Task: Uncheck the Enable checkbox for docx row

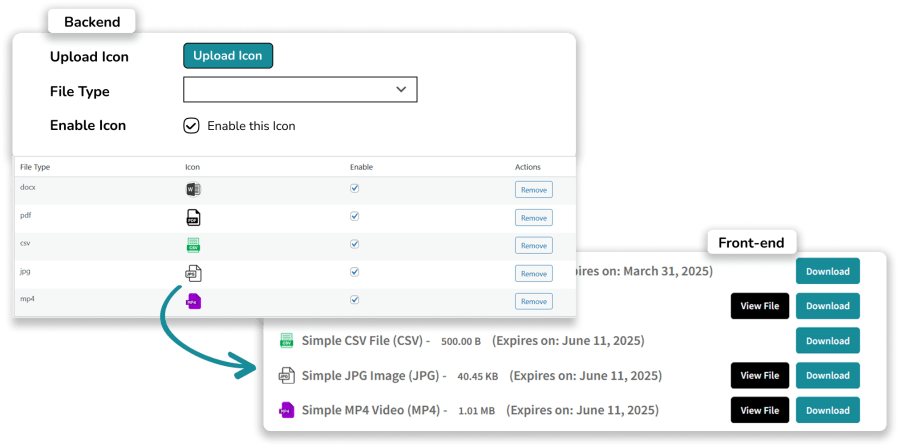Action: [x=354, y=188]
